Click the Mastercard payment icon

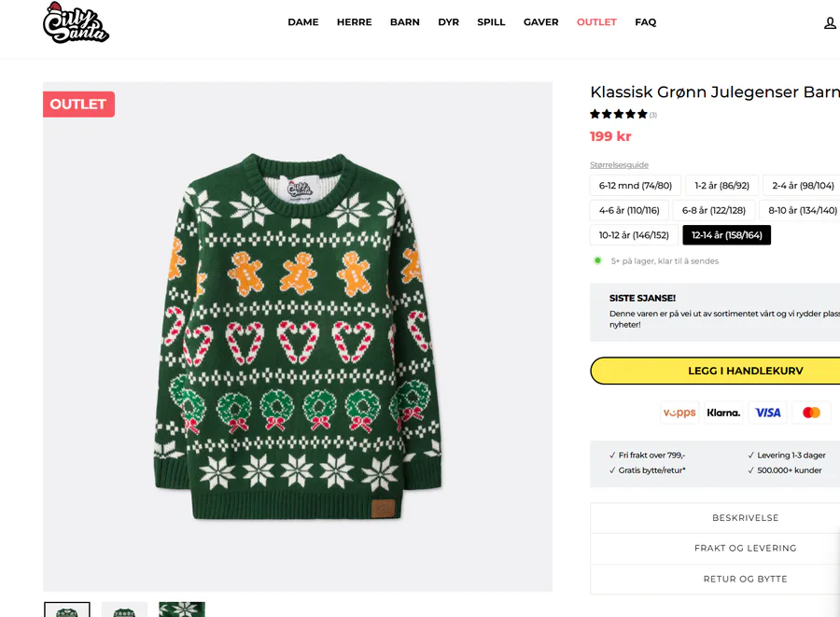tap(811, 413)
